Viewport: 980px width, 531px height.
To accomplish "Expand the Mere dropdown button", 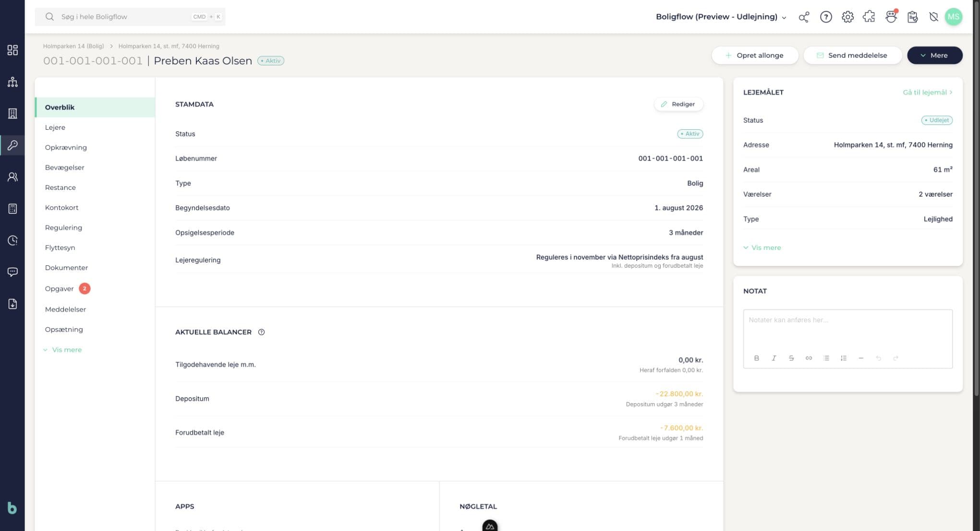I will click(934, 55).
